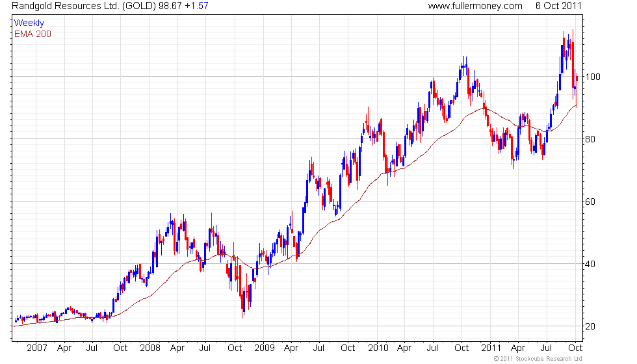Click the 2009 x-axis label
The width and height of the screenshot is (637, 364).
264,348
